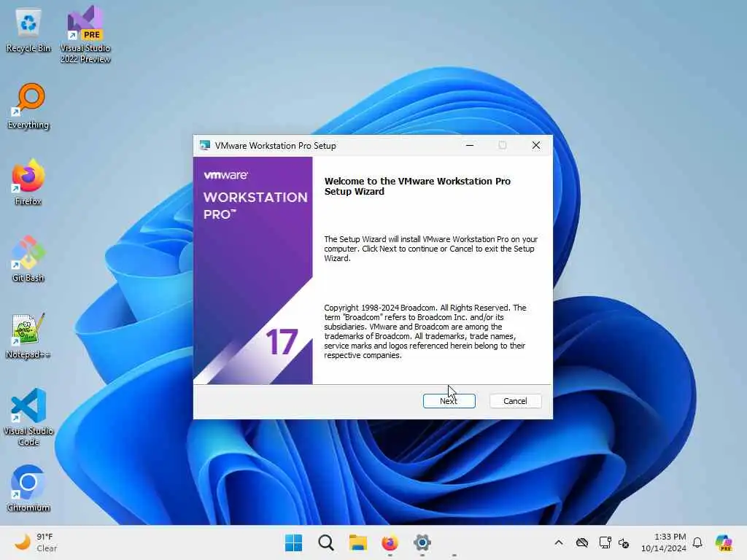Select the Visual Studio Code shortcut
747x560 pixels.
28,417
